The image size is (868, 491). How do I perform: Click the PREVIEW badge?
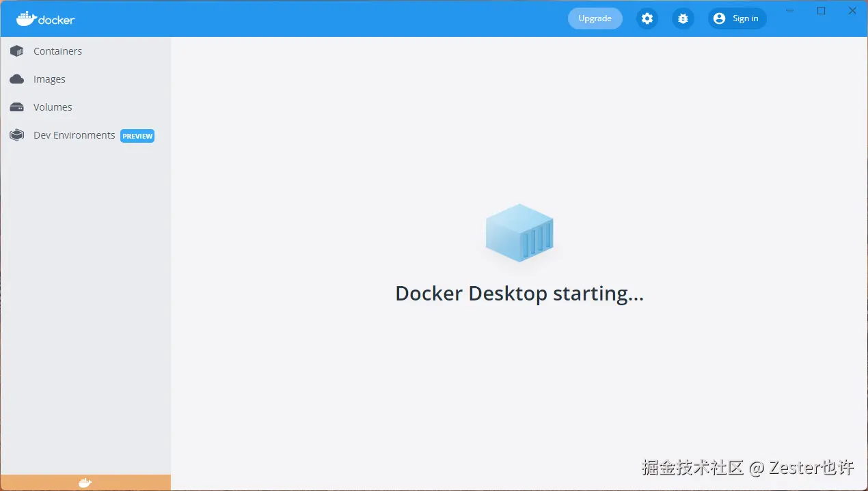(x=137, y=136)
